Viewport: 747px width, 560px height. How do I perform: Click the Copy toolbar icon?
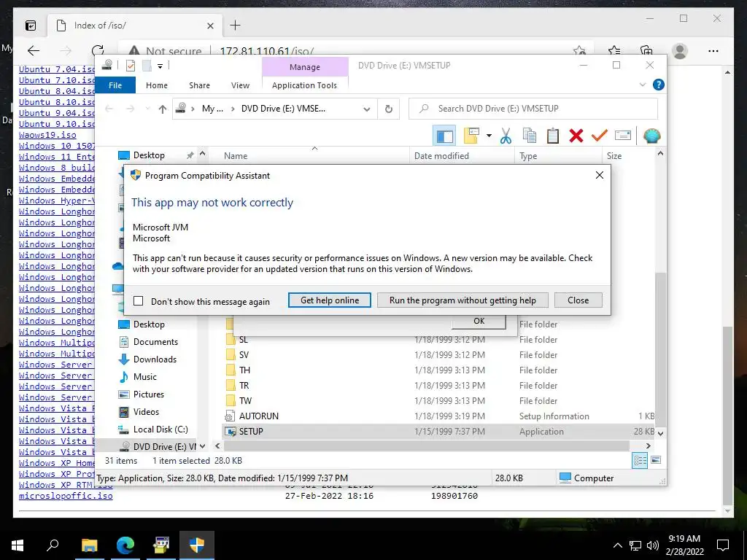click(x=530, y=136)
